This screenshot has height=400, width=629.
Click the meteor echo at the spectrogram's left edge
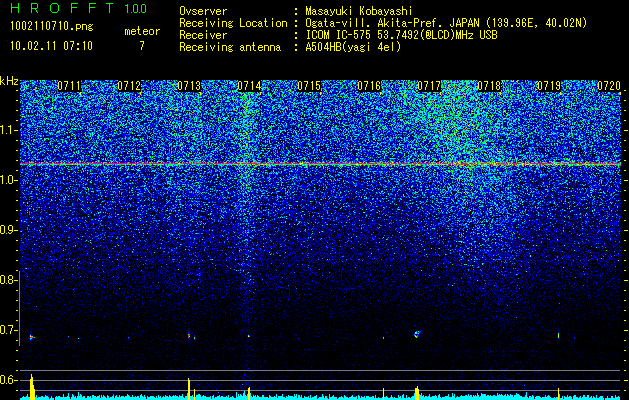pyautogui.click(x=32, y=337)
